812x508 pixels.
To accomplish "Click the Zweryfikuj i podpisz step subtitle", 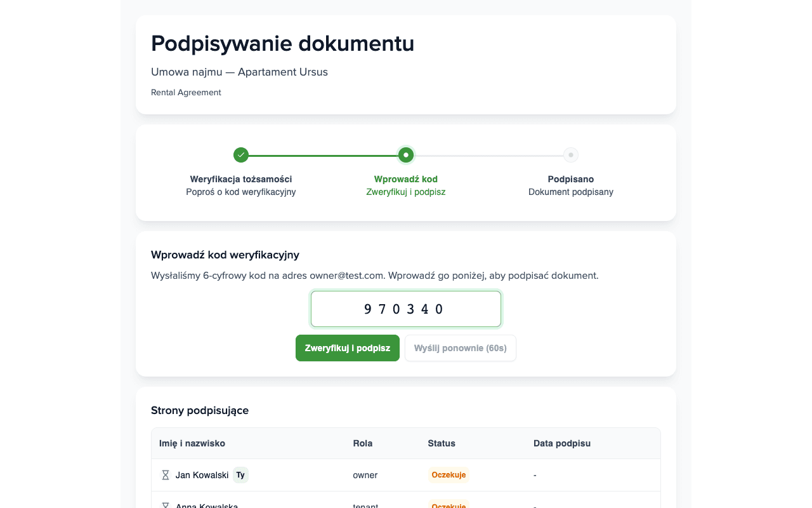I will pyautogui.click(x=406, y=192).
